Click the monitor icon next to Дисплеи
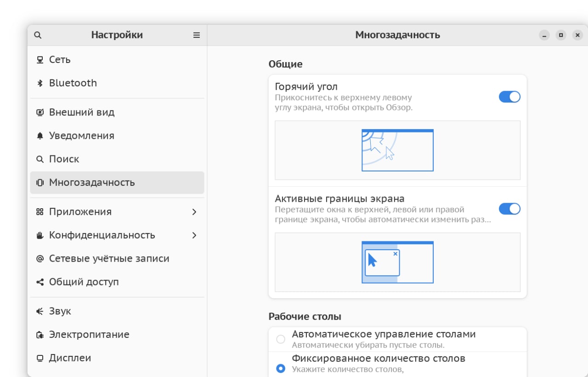Screen dimensions: 588x377 (40, 358)
